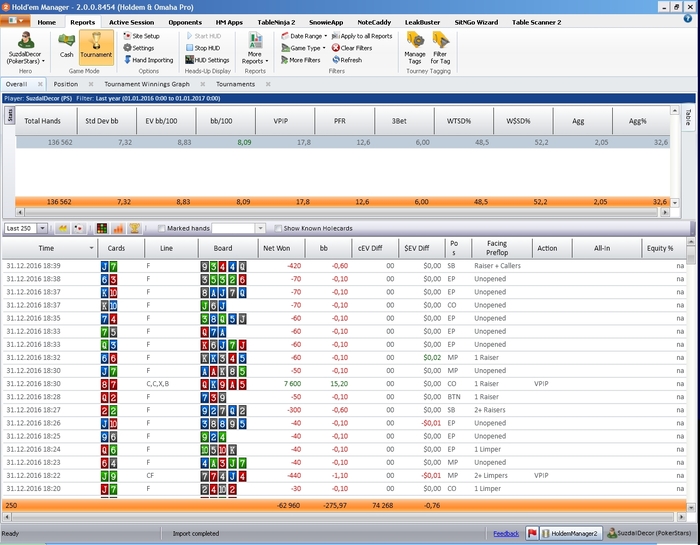The height and width of the screenshot is (545, 700).
Task: Open Hand Importing option
Action: click(x=148, y=60)
